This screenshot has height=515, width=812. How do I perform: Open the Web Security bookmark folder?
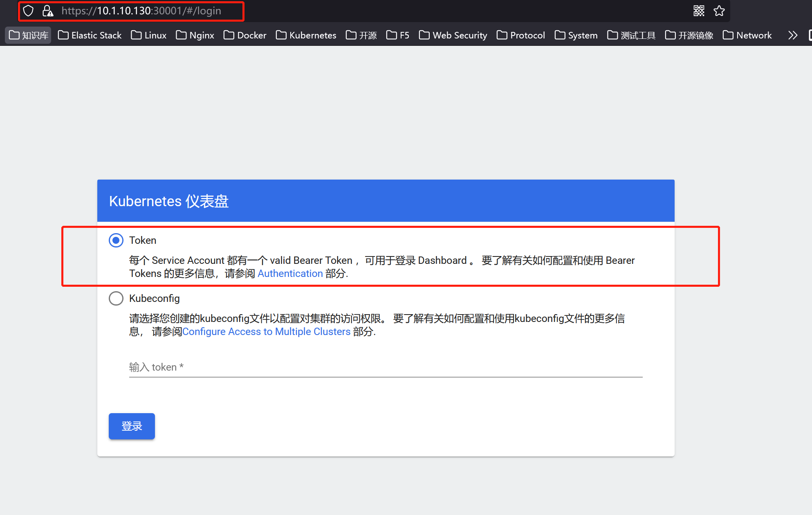click(x=453, y=36)
